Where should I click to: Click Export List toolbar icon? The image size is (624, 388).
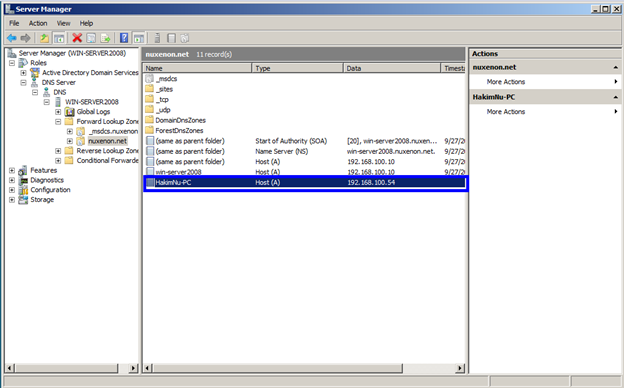click(x=105, y=38)
